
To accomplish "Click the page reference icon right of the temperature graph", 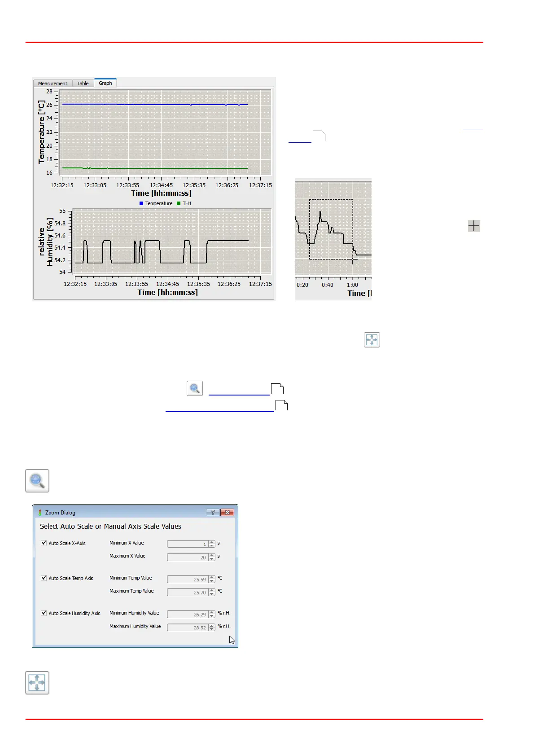I will [319, 136].
